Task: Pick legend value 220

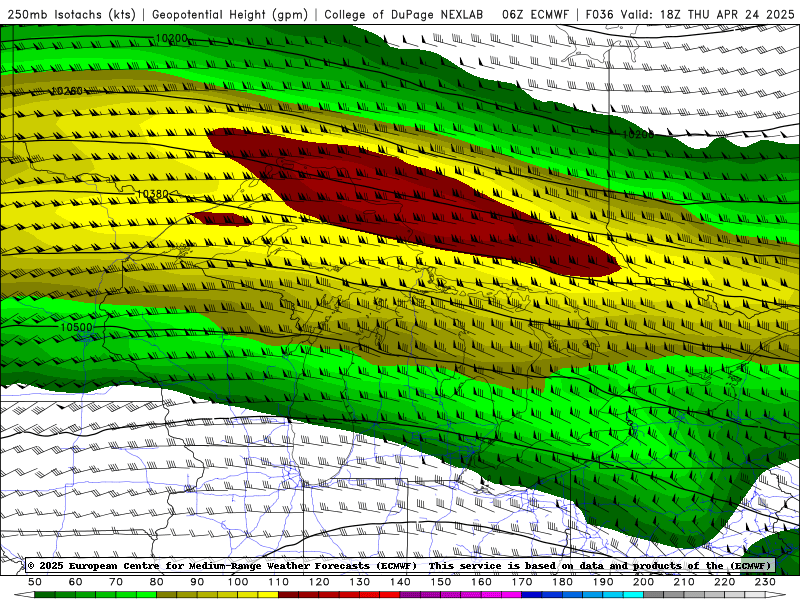Action: (724, 582)
